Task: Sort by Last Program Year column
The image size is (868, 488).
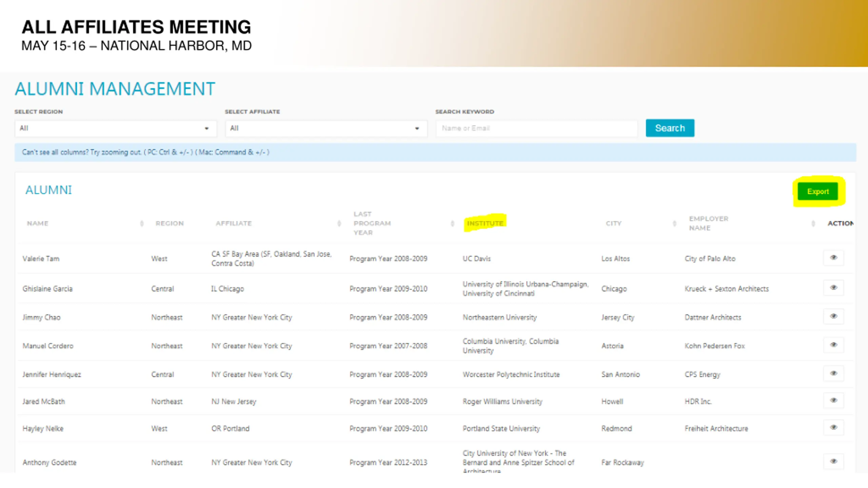Action: (452, 223)
